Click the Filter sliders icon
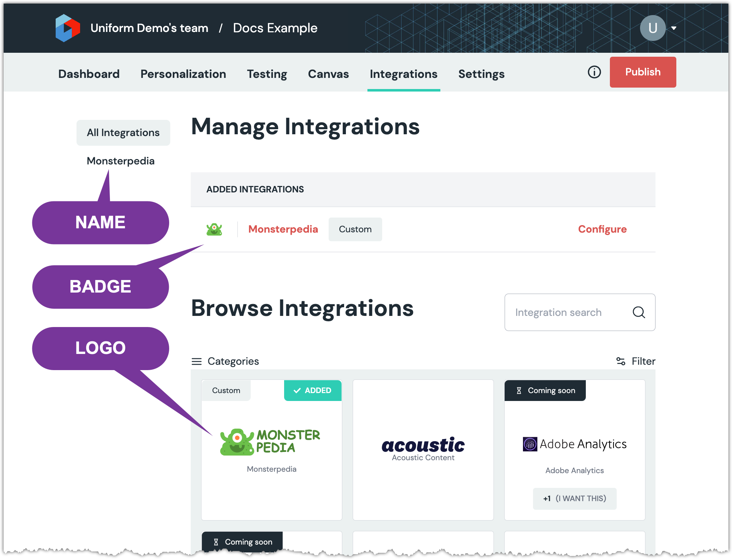The width and height of the screenshot is (732, 560). [620, 361]
